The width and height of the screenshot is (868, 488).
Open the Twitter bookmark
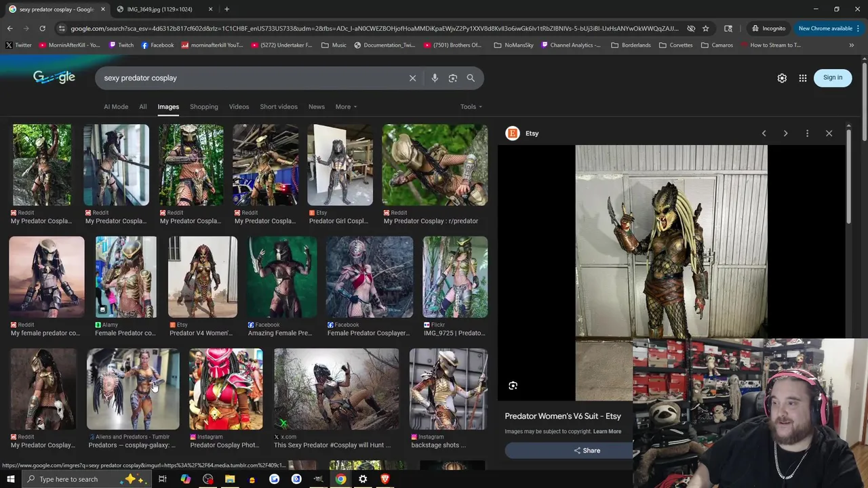click(x=18, y=45)
